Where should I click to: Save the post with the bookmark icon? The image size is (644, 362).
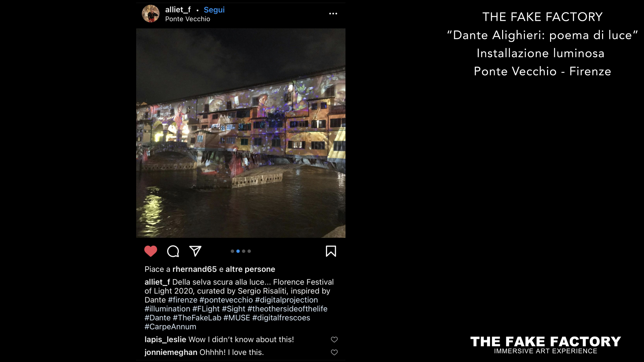331,251
